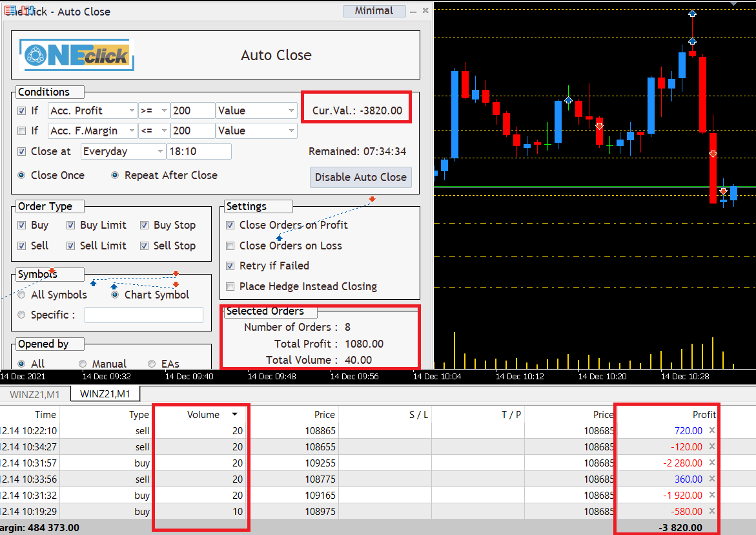
Task: Click the Acc. Profit threshold value field
Action: [192, 110]
